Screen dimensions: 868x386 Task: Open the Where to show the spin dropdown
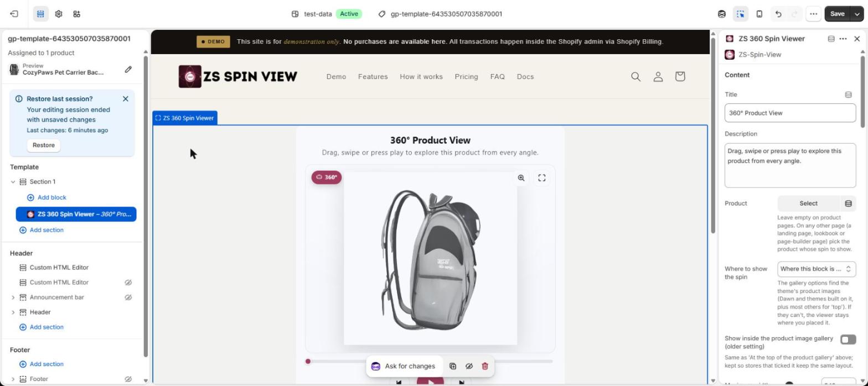pos(817,269)
